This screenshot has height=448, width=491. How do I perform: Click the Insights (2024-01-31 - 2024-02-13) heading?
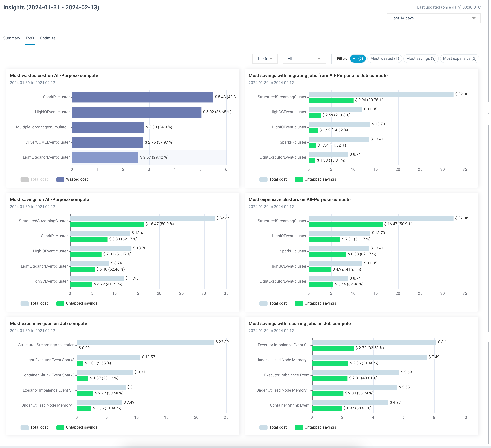point(51,7)
